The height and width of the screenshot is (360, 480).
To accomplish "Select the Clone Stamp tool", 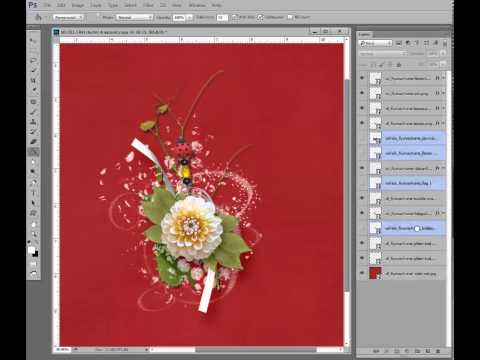I will [x=33, y=122].
